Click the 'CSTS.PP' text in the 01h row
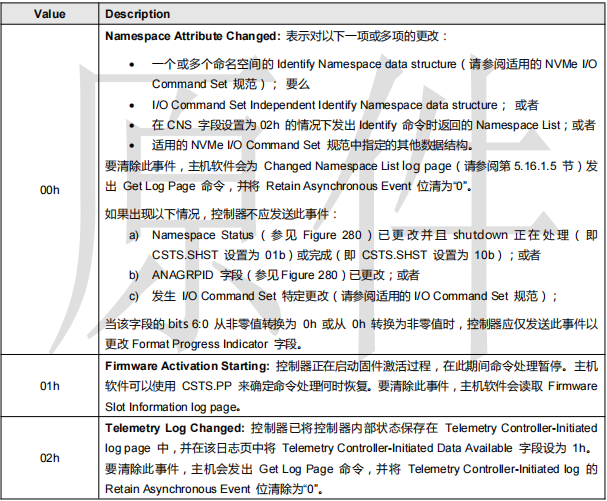This screenshot has width=607, height=501. pyautogui.click(x=207, y=386)
